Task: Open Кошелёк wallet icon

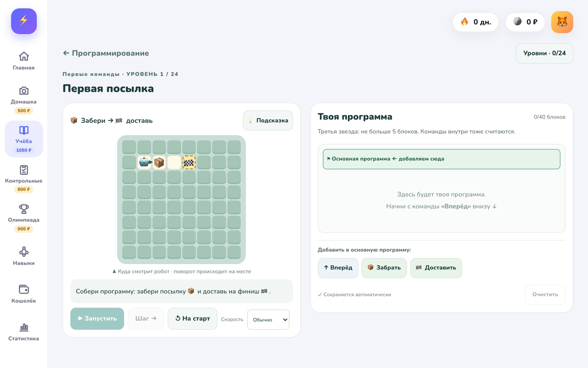Action: pyautogui.click(x=24, y=289)
